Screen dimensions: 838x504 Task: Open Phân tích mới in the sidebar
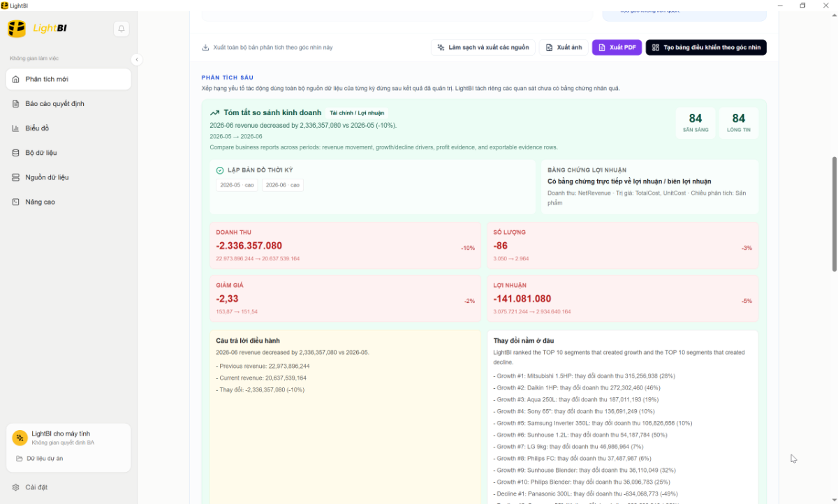coord(68,80)
